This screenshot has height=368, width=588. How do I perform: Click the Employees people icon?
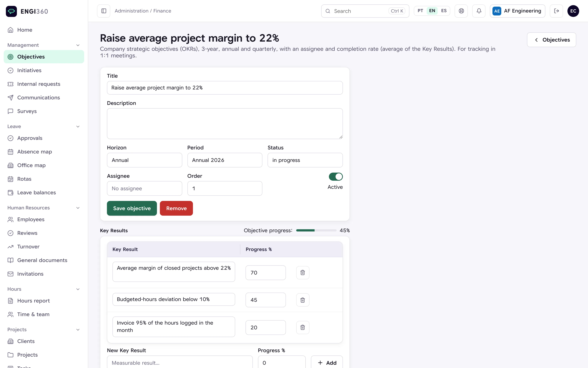click(x=10, y=219)
